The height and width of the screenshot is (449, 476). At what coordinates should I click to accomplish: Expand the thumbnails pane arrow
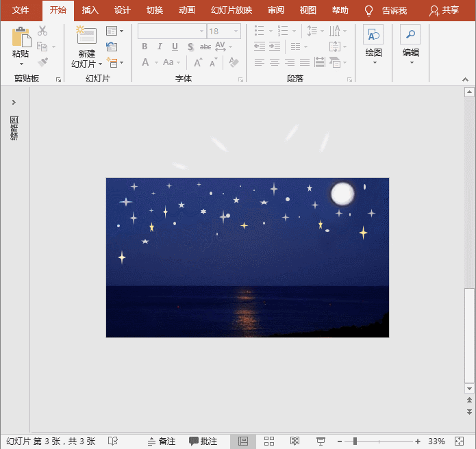click(14, 102)
